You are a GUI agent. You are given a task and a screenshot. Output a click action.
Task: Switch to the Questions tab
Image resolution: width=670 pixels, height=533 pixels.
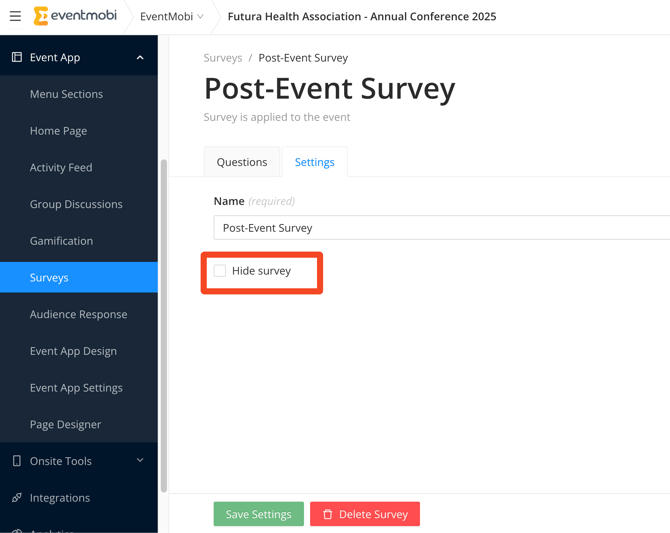(242, 162)
